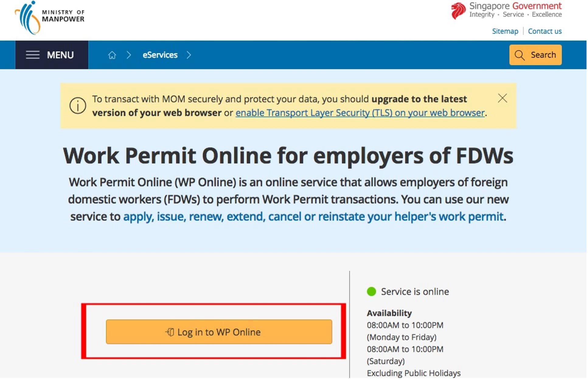
Task: Open the Sitemap link
Action: coord(505,31)
